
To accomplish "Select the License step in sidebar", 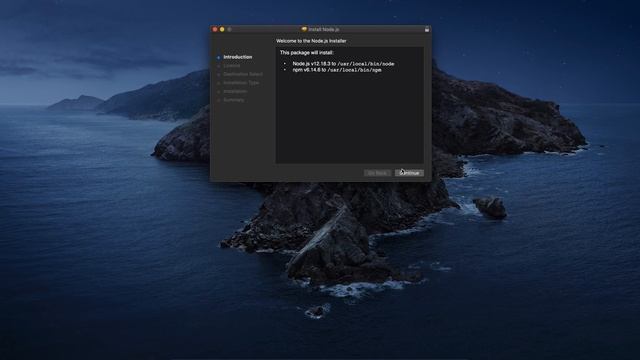I will (x=231, y=66).
